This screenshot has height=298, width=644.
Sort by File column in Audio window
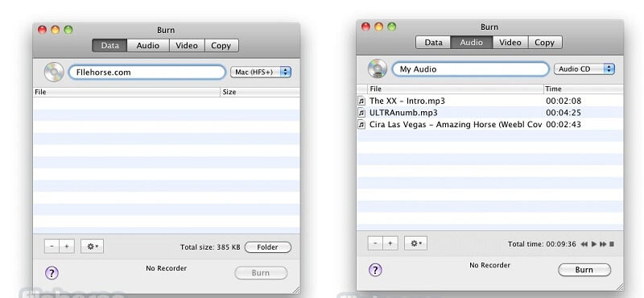[x=456, y=89]
